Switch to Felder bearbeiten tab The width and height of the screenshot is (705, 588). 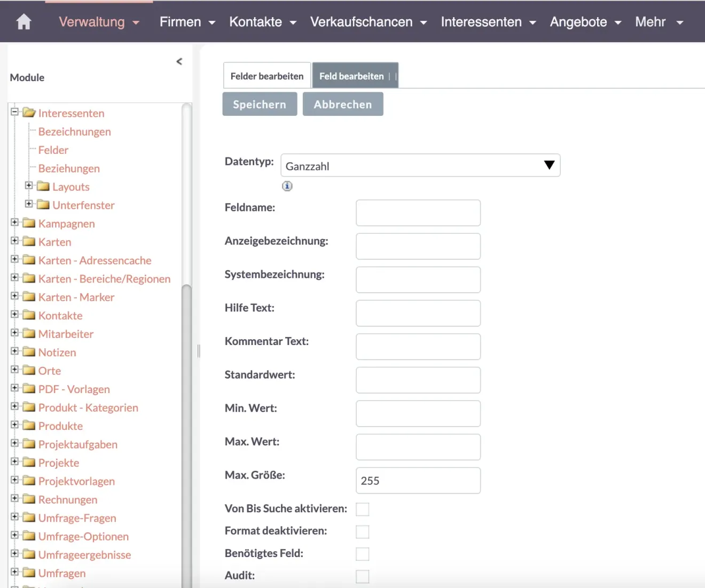[x=267, y=76]
